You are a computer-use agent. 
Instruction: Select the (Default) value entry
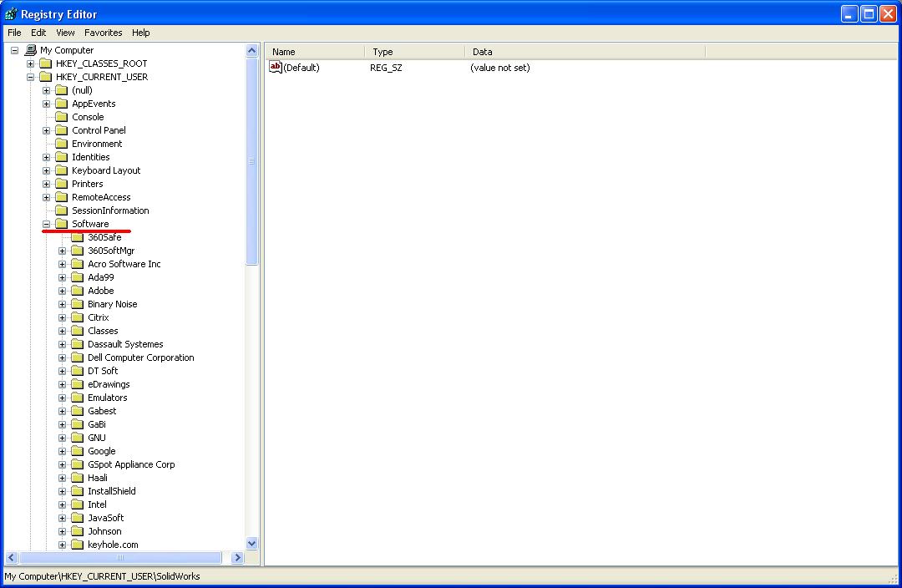coord(301,68)
